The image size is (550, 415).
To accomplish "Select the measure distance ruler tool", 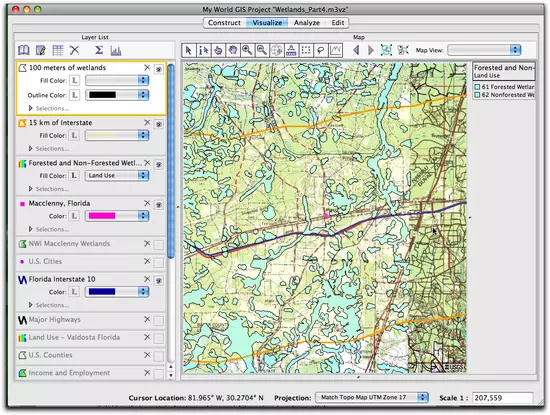I will click(x=291, y=51).
